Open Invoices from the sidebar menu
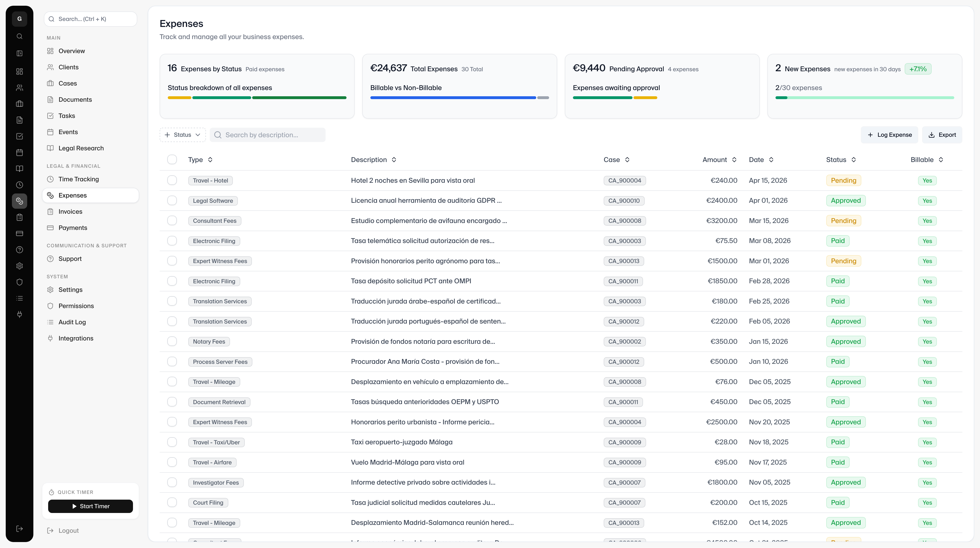The image size is (980, 548). coord(70,211)
